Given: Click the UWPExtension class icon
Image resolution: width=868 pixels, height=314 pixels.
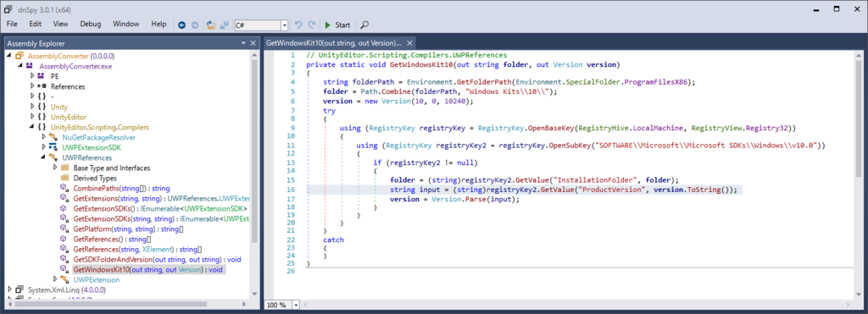Looking at the screenshot, I should 64,279.
